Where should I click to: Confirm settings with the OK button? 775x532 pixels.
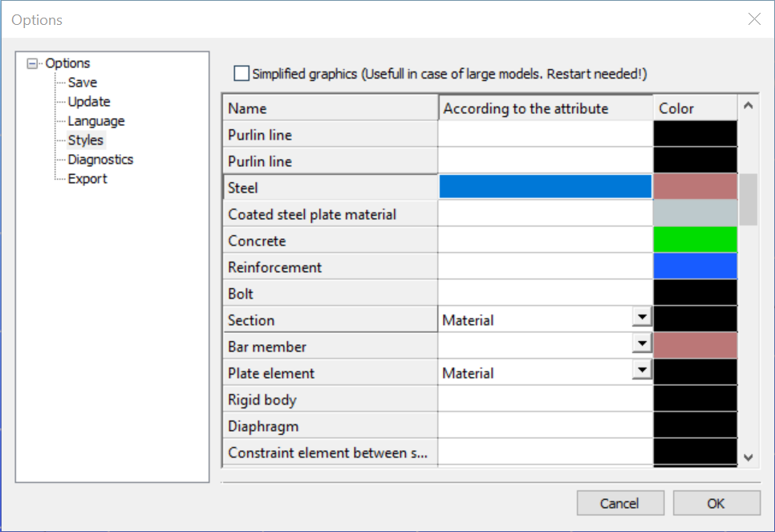(716, 503)
